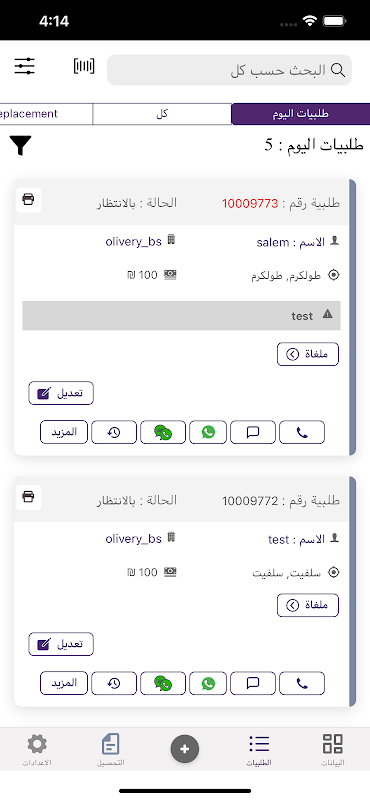Open filter sliders settings icon
The image size is (370, 800).
(x=24, y=66)
